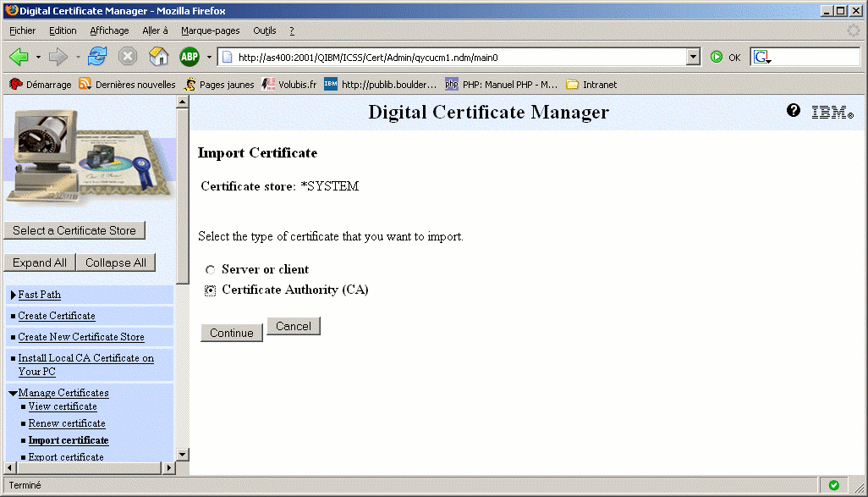Open the Renew certificate link
The image size is (868, 497).
tap(67, 423)
